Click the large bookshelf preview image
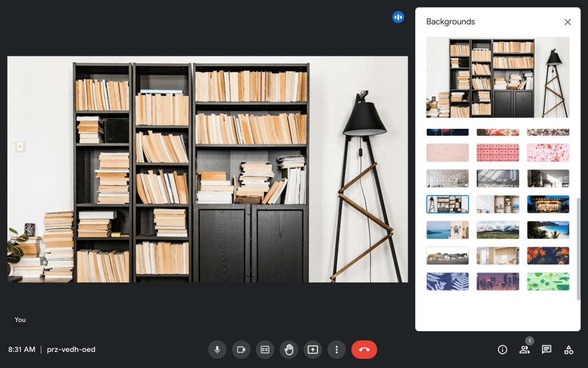The image size is (588, 368). [498, 78]
